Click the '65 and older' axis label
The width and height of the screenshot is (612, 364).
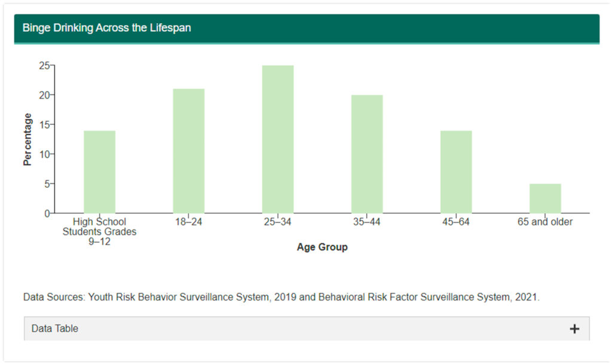[x=545, y=222]
